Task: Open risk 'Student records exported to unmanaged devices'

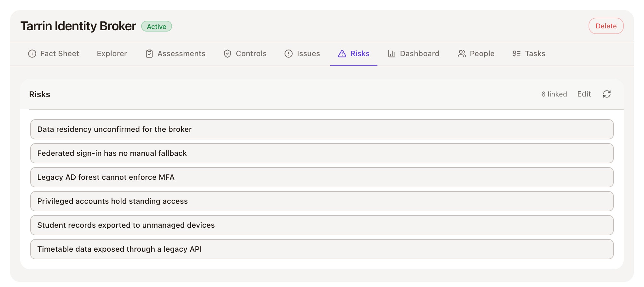Action: (322, 225)
